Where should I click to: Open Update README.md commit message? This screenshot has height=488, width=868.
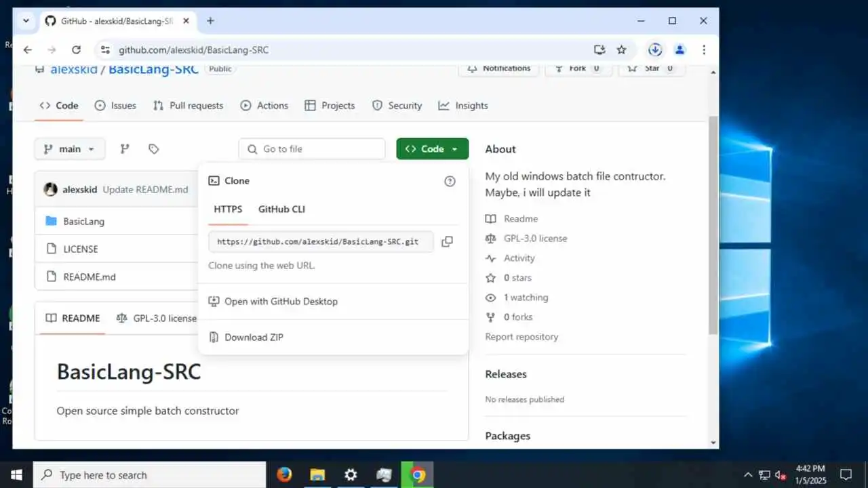pyautogui.click(x=145, y=190)
